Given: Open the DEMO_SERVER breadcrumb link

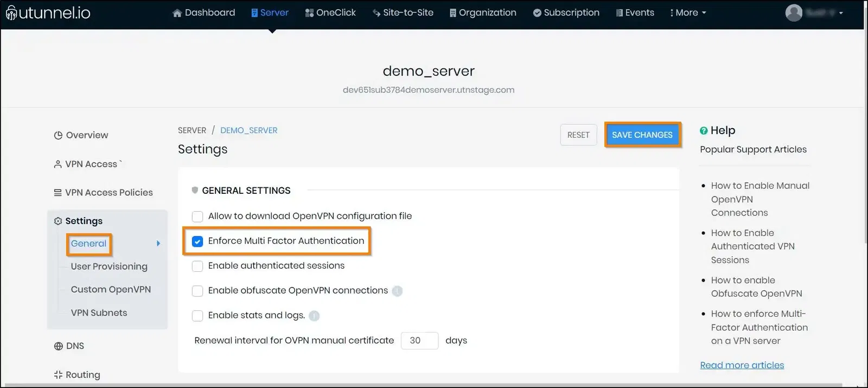Looking at the screenshot, I should [x=248, y=130].
